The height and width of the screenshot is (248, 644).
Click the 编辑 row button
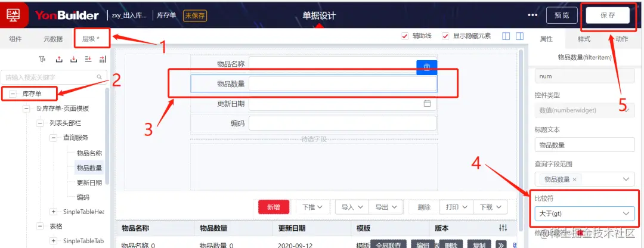pyautogui.click(x=423, y=245)
